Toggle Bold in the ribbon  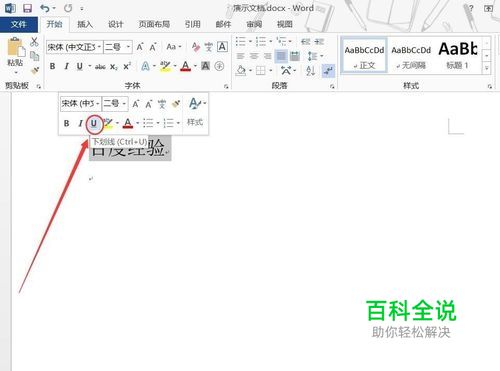(52, 66)
